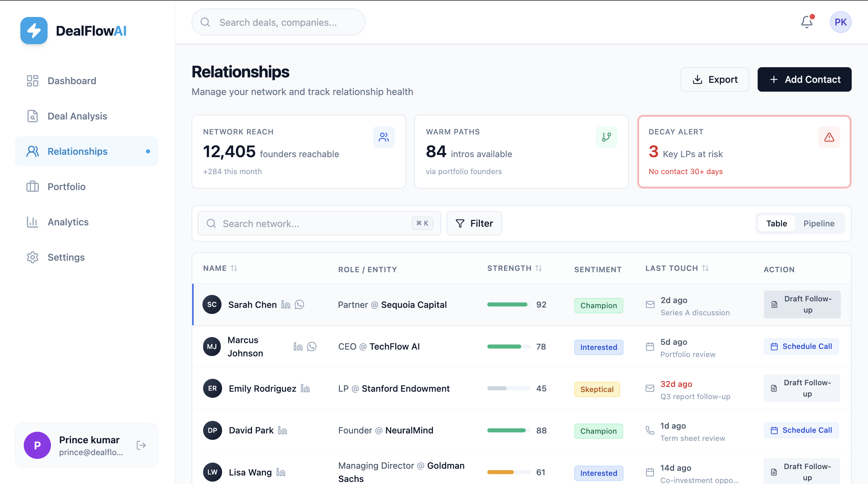Click the logout icon beside Prince kumar

(x=141, y=445)
